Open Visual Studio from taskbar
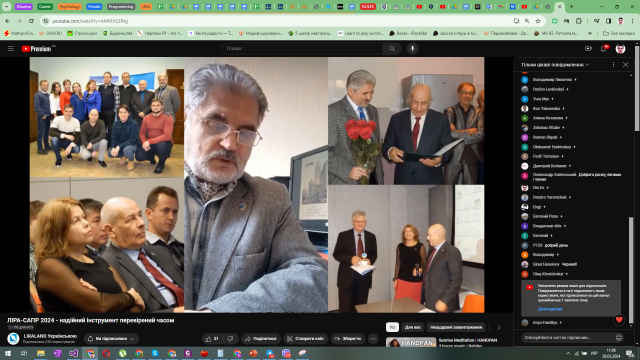 pyautogui.click(x=73, y=353)
